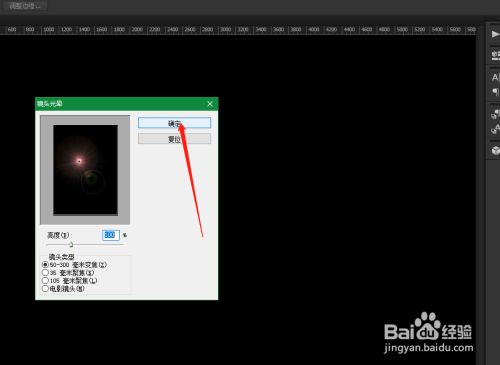
Task: Confirm lens flare with the 确定 button
Action: pos(174,123)
